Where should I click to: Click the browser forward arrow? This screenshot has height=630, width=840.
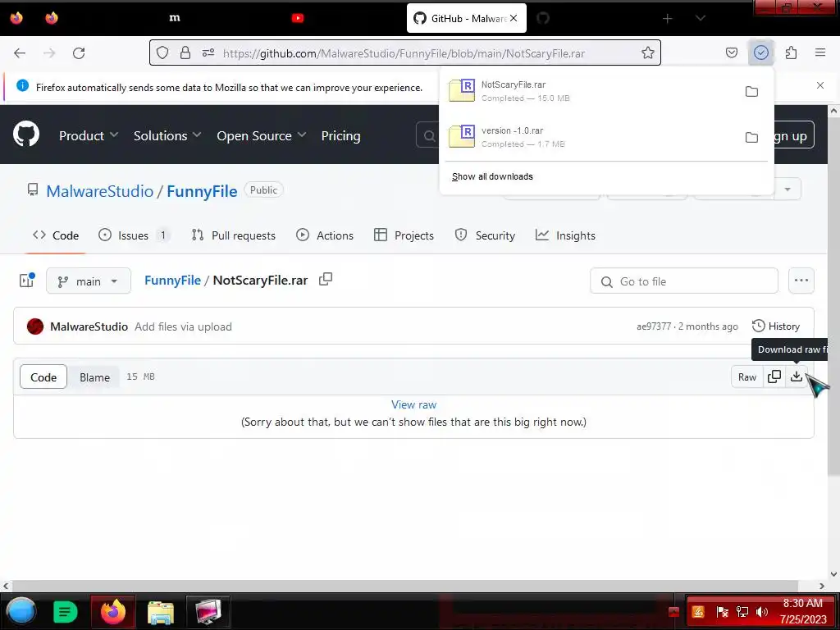pos(49,53)
